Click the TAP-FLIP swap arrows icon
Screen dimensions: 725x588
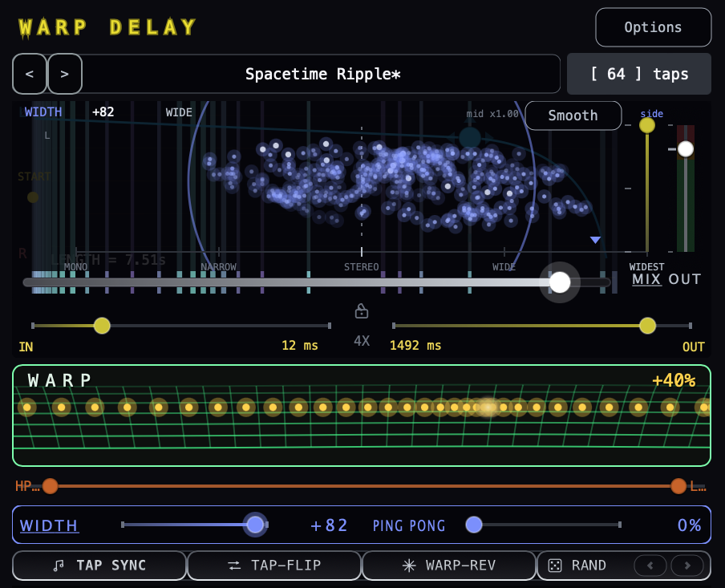click(234, 566)
